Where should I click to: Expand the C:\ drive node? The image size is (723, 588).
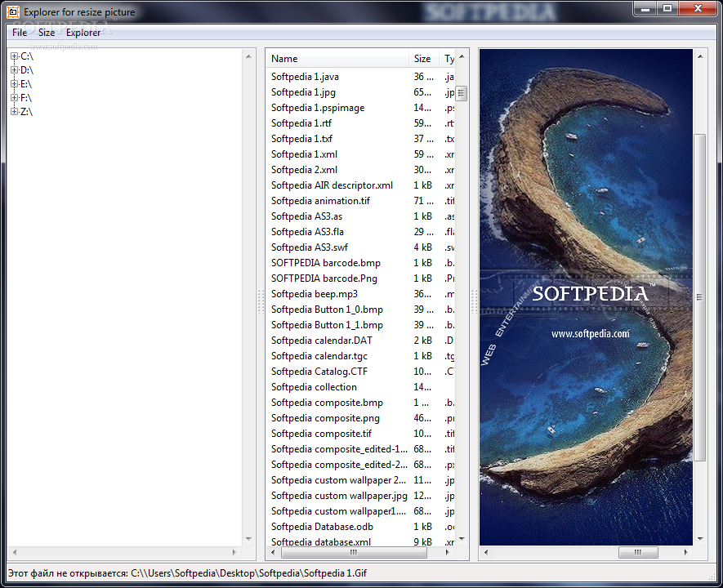click(x=14, y=56)
